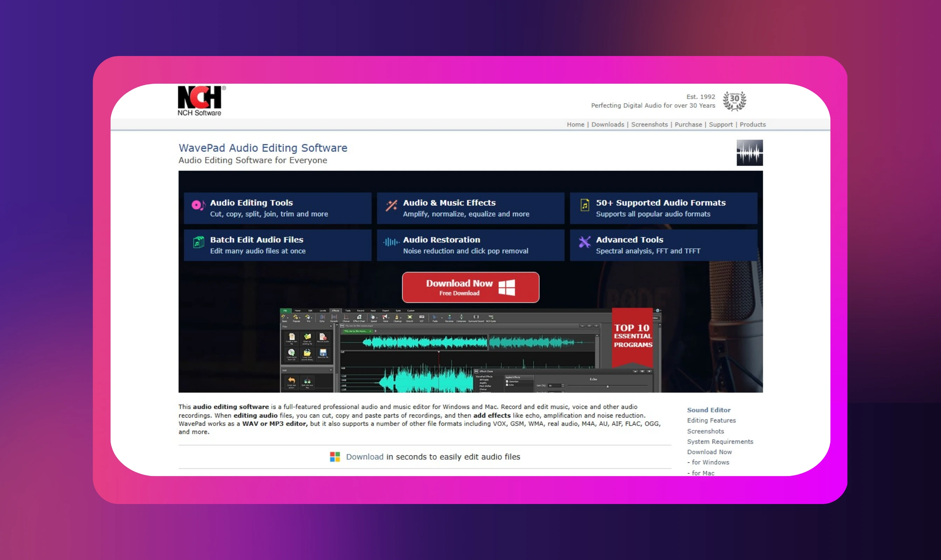Open the Screenshots nav link
This screenshot has height=560, width=941.
pyautogui.click(x=649, y=125)
